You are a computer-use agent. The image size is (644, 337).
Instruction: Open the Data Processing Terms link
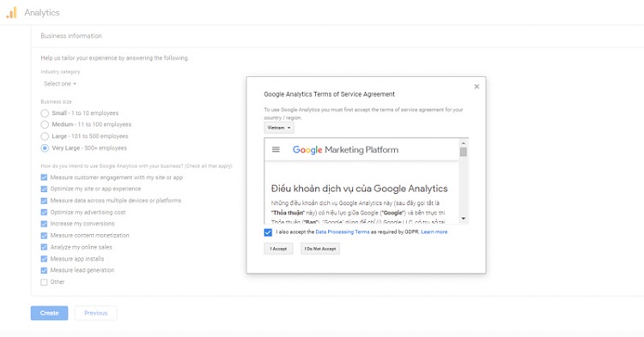(x=343, y=232)
